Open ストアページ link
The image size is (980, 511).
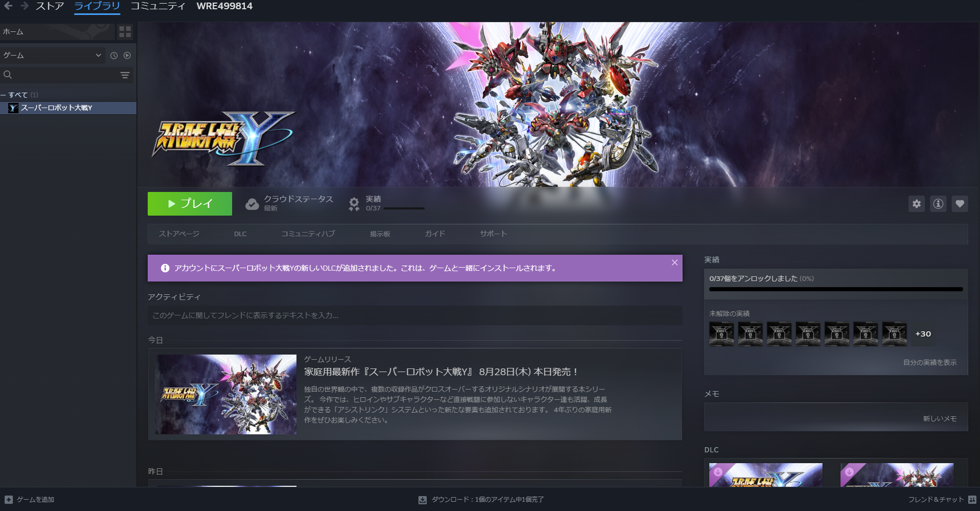pos(179,234)
